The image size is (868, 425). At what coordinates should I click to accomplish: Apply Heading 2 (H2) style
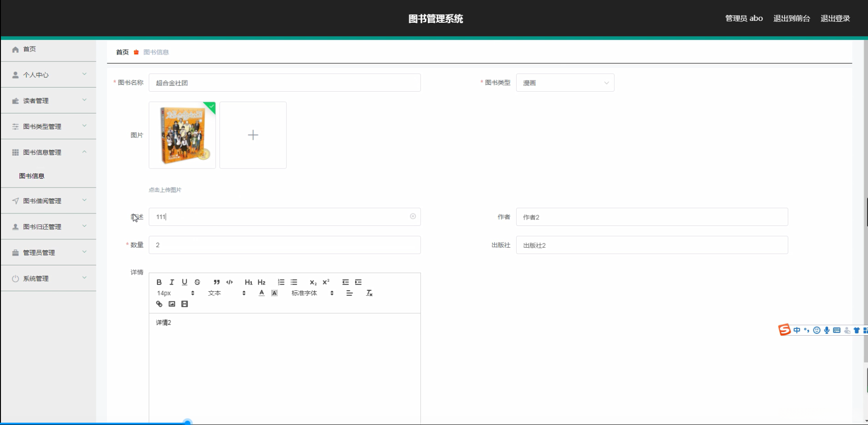(262, 282)
